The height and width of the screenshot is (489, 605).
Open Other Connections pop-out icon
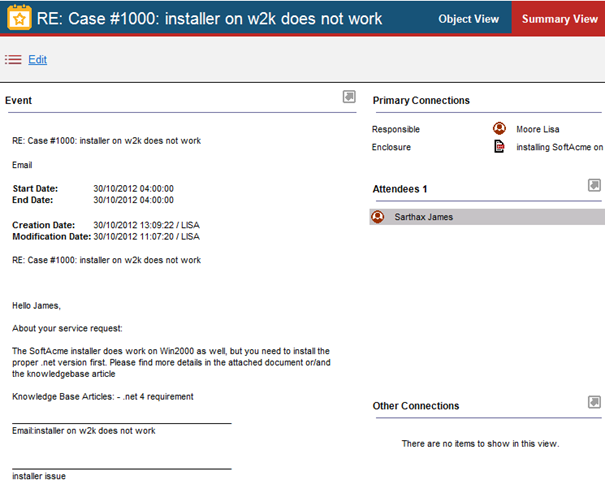[594, 402]
